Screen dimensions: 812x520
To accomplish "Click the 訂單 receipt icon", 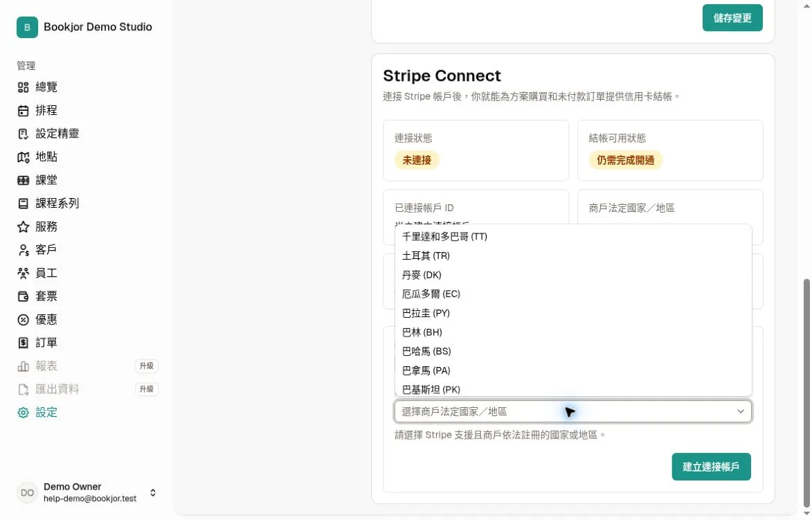I will coord(23,343).
